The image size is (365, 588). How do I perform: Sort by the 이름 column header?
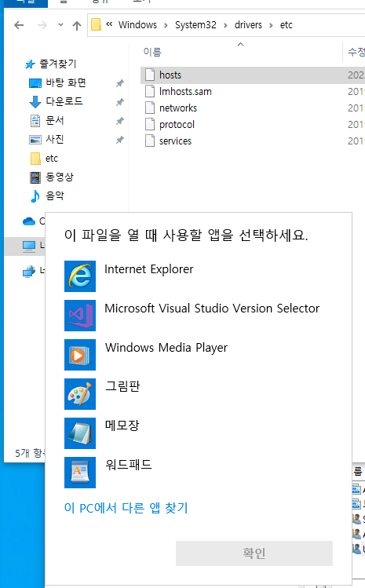tap(152, 52)
